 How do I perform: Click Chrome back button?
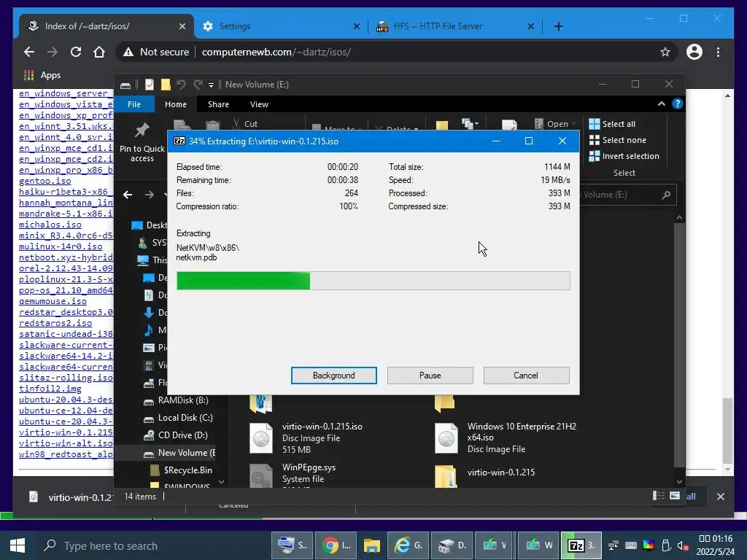click(x=29, y=52)
